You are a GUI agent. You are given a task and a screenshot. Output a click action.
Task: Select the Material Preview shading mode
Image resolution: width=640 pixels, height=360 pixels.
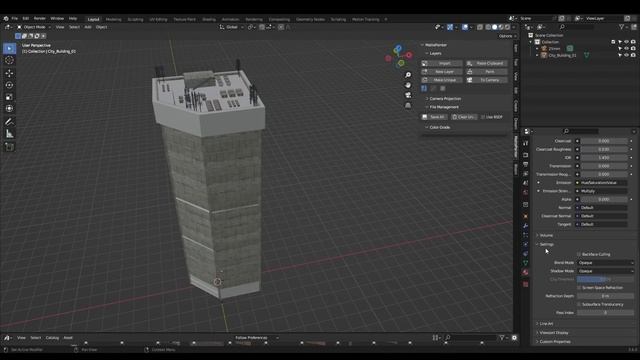coord(501,27)
